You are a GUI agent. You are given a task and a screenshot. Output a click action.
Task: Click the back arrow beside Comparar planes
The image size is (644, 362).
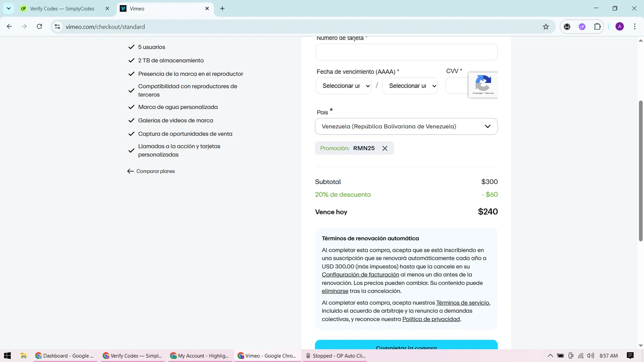131,171
